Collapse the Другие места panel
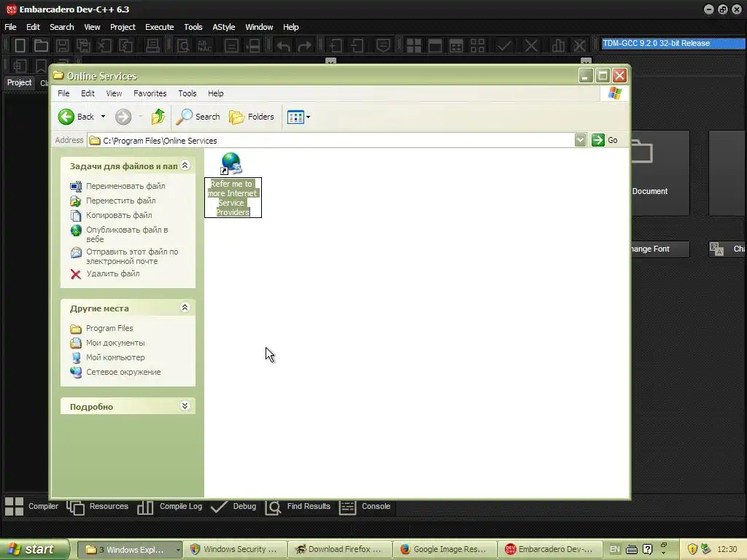Screen dimensions: 747x560 point(185,308)
